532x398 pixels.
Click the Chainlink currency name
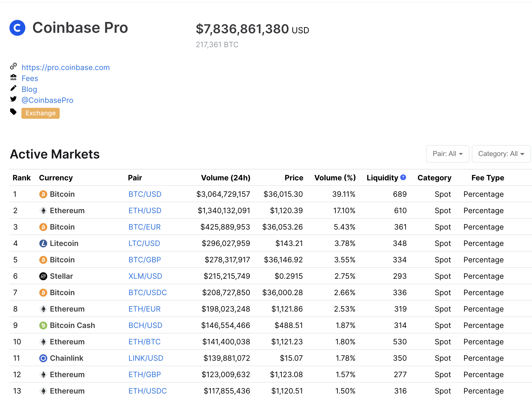click(67, 358)
